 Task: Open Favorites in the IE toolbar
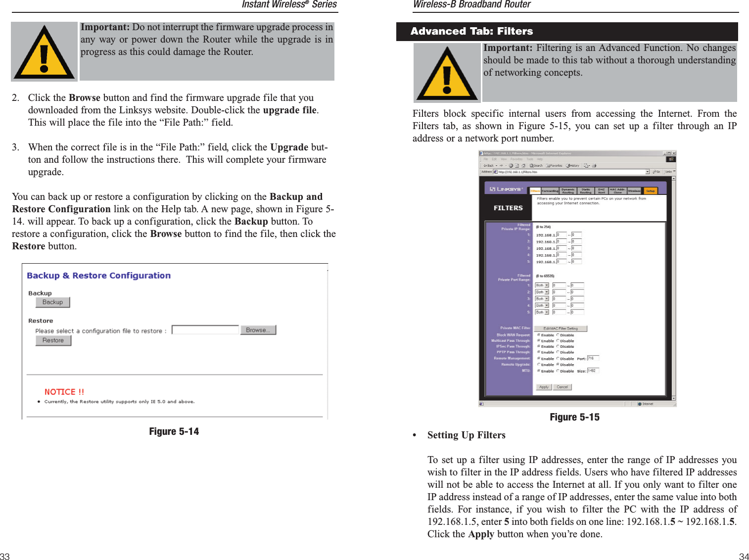tap(554, 166)
